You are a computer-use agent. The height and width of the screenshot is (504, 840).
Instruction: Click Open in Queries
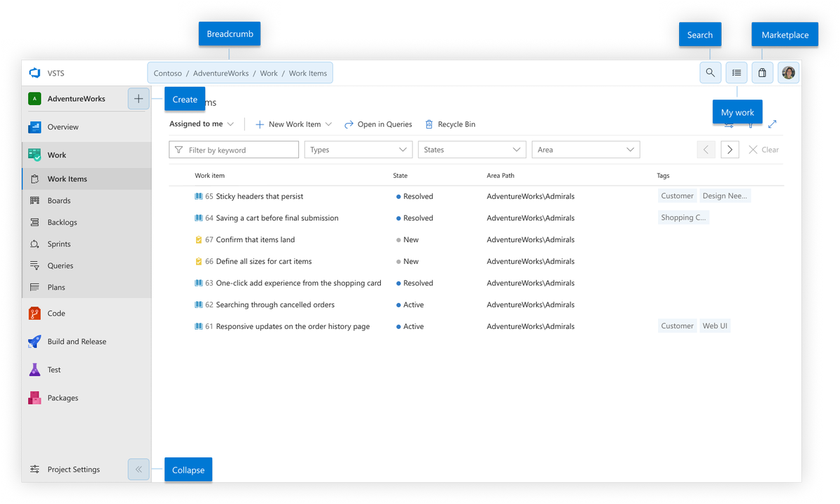tap(378, 124)
